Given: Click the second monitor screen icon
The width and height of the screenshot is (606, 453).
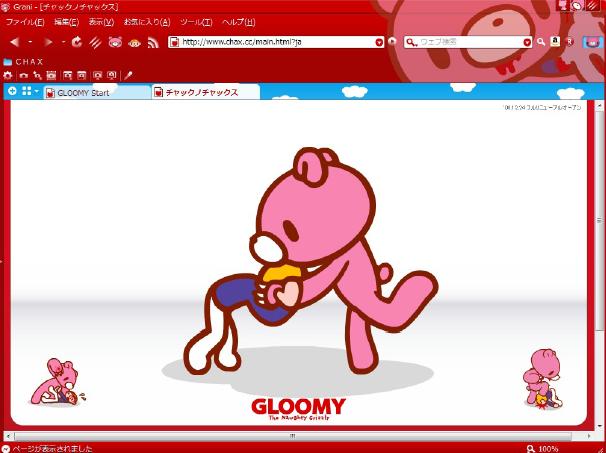Looking at the screenshot, I should click(112, 75).
